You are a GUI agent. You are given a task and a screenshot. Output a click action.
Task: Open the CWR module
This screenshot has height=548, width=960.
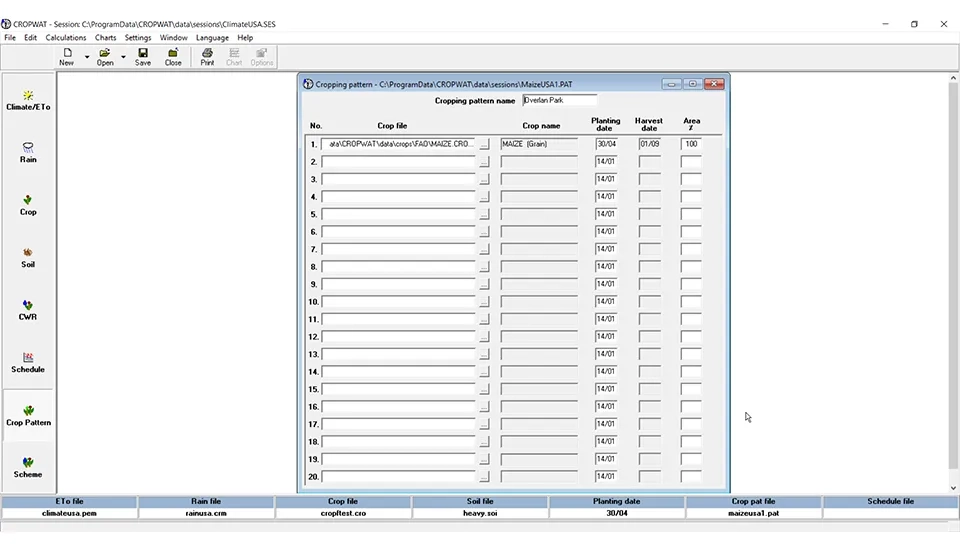point(28,310)
